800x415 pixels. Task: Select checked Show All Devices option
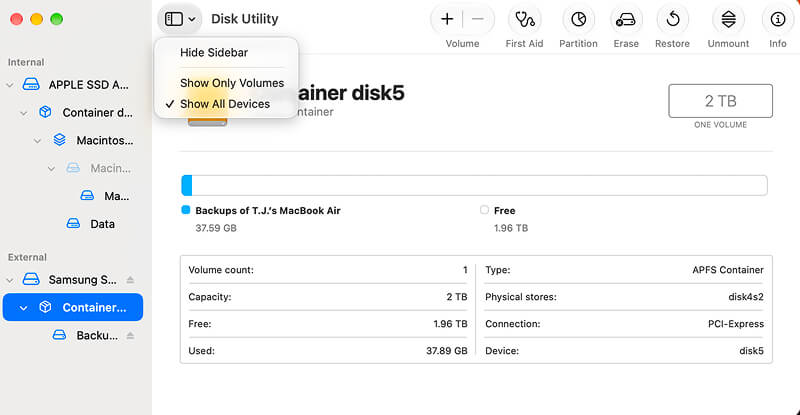[226, 104]
